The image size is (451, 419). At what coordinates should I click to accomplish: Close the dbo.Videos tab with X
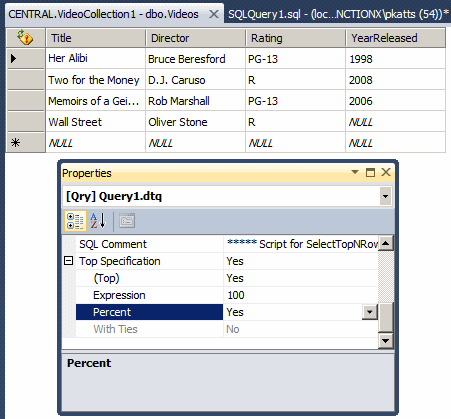(x=214, y=14)
